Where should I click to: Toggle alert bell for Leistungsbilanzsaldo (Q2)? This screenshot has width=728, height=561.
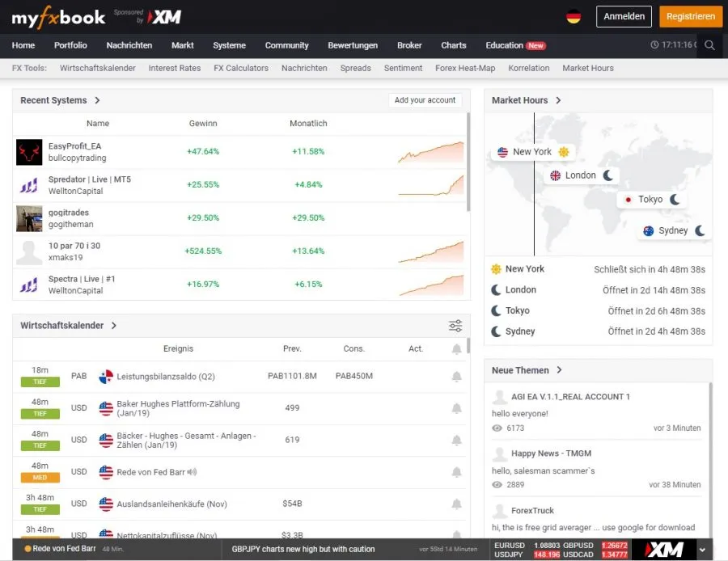456,377
